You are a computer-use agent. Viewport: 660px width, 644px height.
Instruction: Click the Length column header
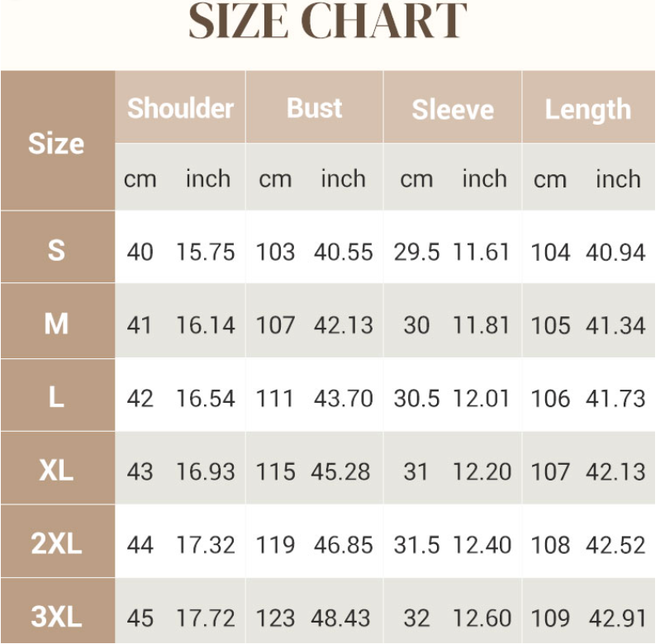coord(587,109)
